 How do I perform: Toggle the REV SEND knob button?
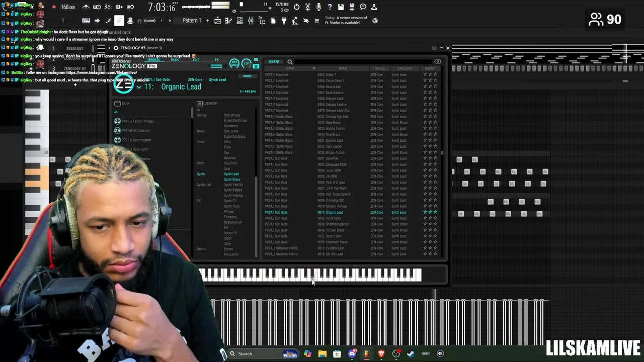point(234,63)
